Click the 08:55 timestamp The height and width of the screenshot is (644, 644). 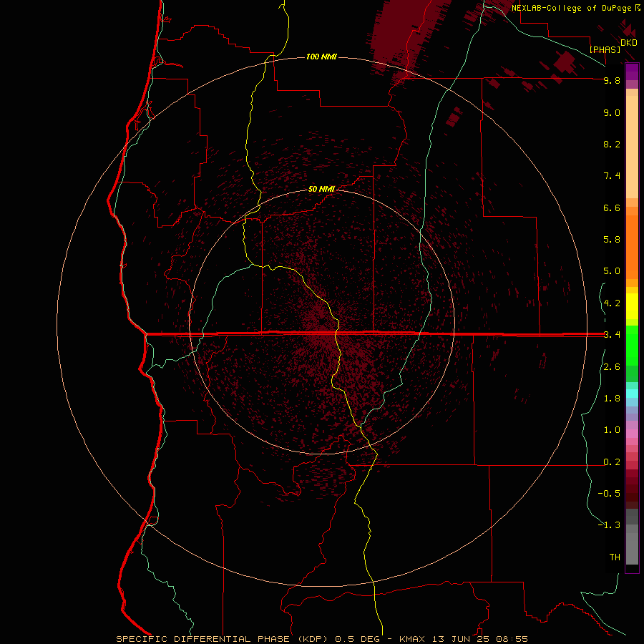point(512,639)
